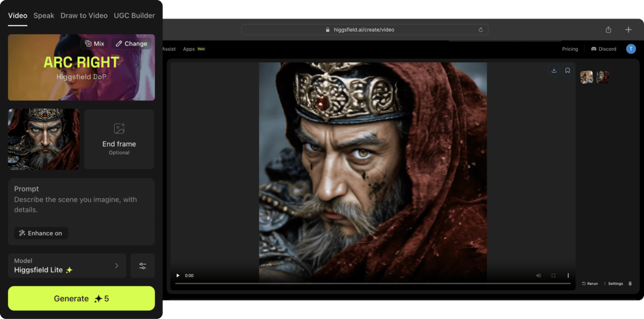Image resolution: width=644 pixels, height=319 pixels.
Task: Click the trash icon beside Settings
Action: coord(629,283)
